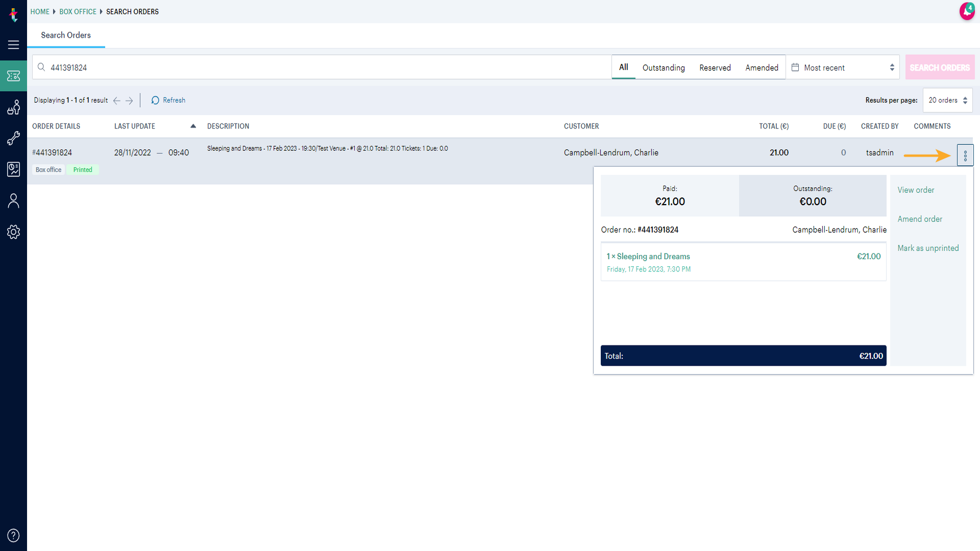Viewport: 980px width, 551px height.
Task: Click the LAST UPDATE column header
Action: tap(135, 126)
